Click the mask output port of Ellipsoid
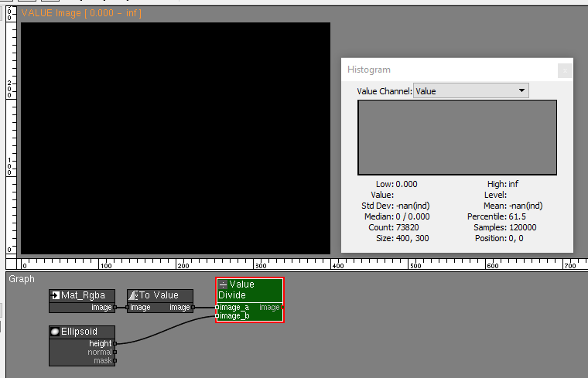The width and height of the screenshot is (588, 378). pyautogui.click(x=115, y=360)
